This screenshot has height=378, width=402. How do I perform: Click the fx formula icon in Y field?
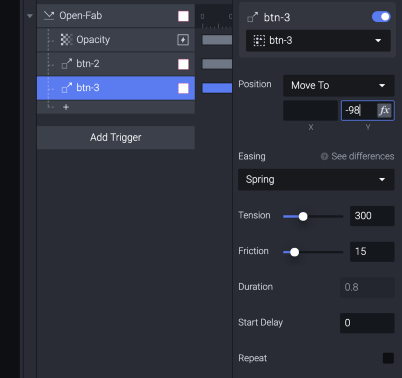[384, 110]
